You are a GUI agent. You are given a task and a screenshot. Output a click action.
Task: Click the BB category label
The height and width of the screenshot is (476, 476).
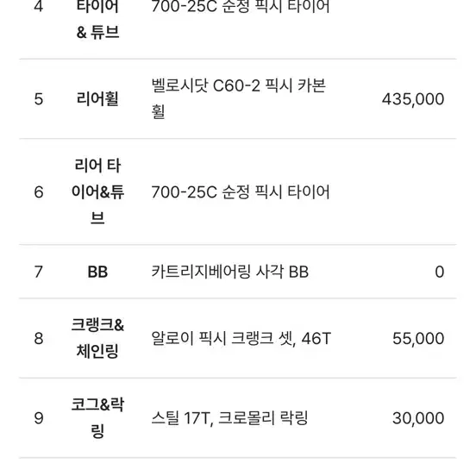point(97,272)
